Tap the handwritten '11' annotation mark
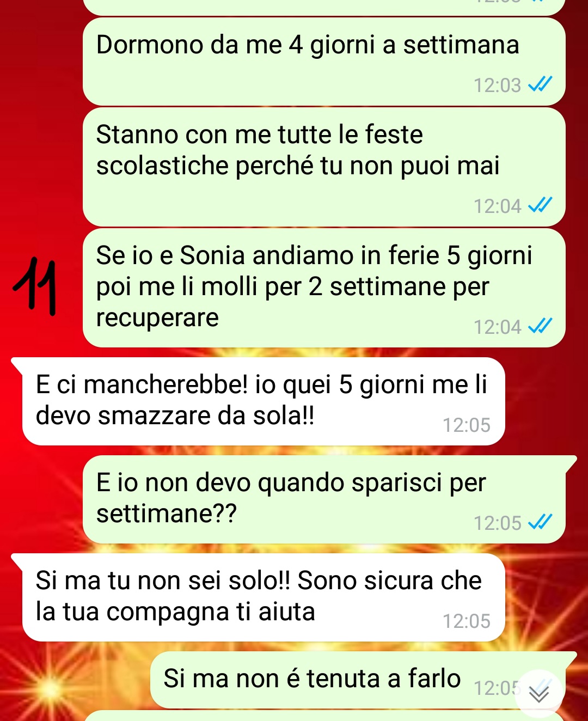Image resolution: width=588 pixels, height=721 pixels. 36,286
